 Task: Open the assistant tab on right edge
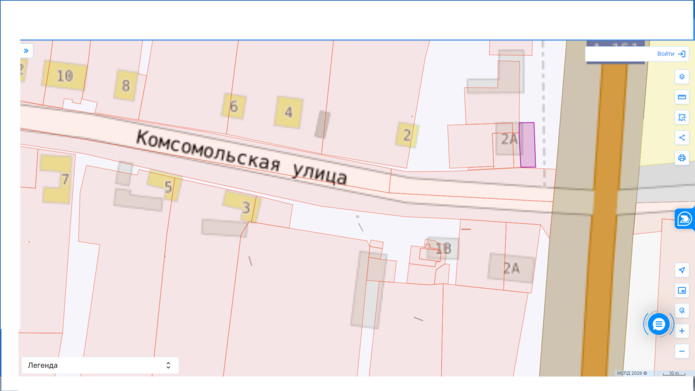(x=685, y=219)
